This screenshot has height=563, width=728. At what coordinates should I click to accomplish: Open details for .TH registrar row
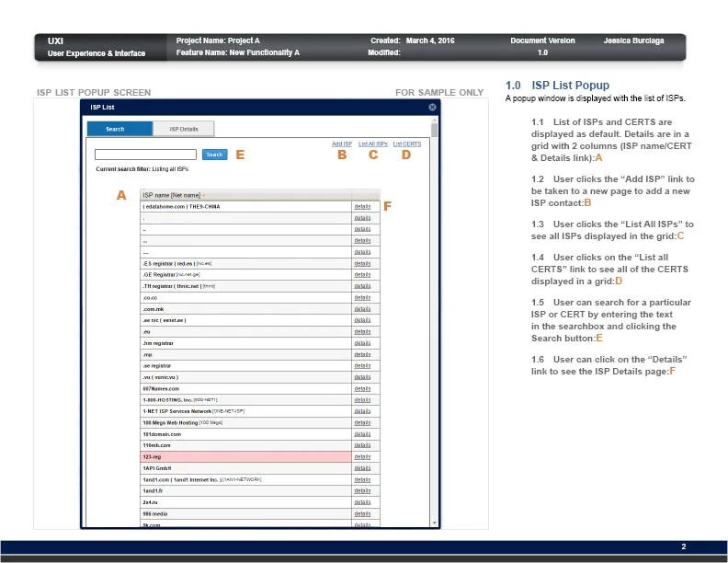point(362,286)
